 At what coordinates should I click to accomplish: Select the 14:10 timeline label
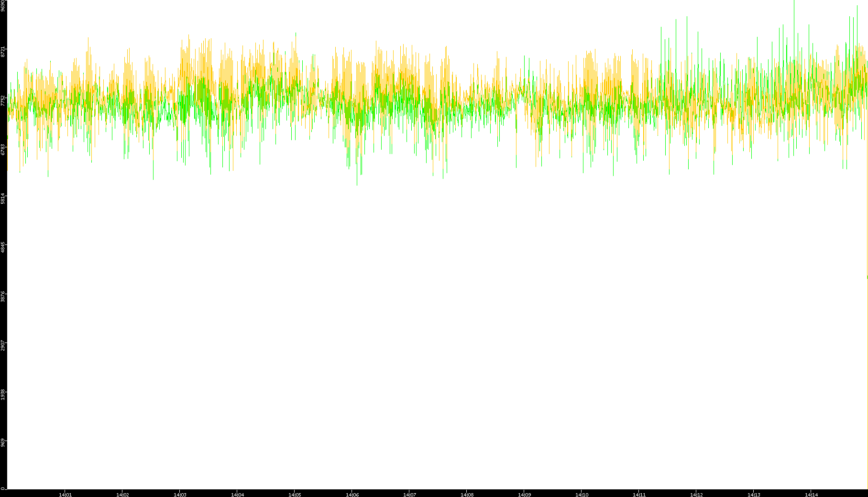582,495
